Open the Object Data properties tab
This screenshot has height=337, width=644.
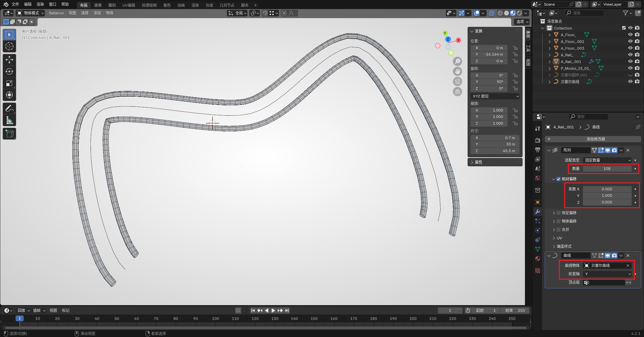(x=538, y=249)
